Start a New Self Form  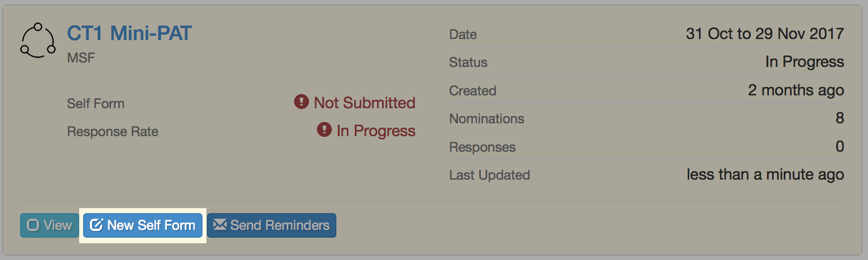pos(143,225)
